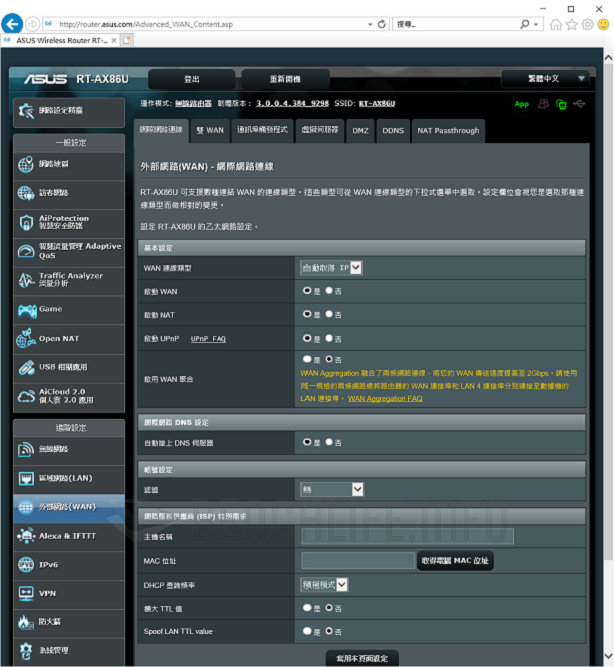614x667 pixels.
Task: Open AiProtection shield icon
Action: point(26,222)
